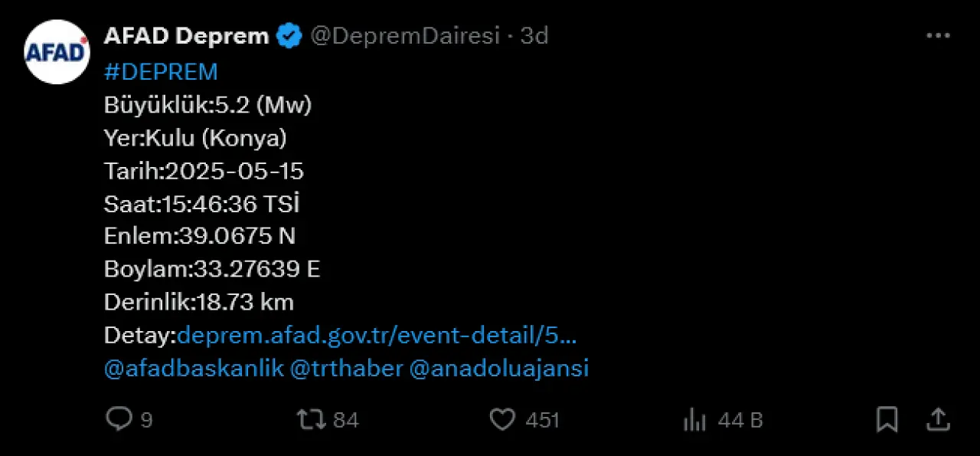View analytics via the bar chart icon

tap(694, 419)
